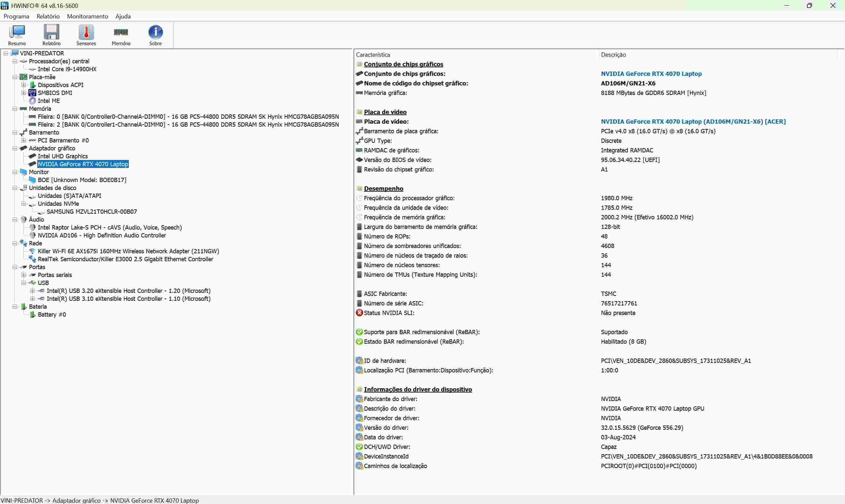Select the Fileira: 0 memory module row
The width and height of the screenshot is (845, 504).
tap(188, 116)
